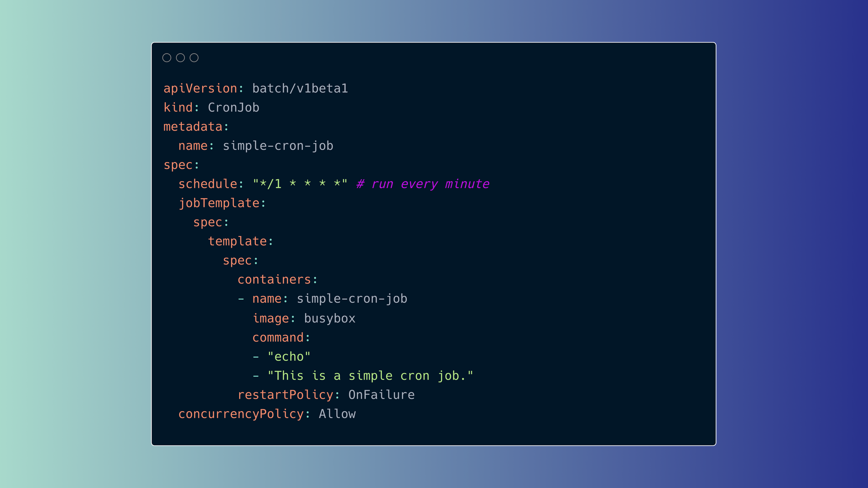Select the apiVersion field value

click(x=300, y=88)
